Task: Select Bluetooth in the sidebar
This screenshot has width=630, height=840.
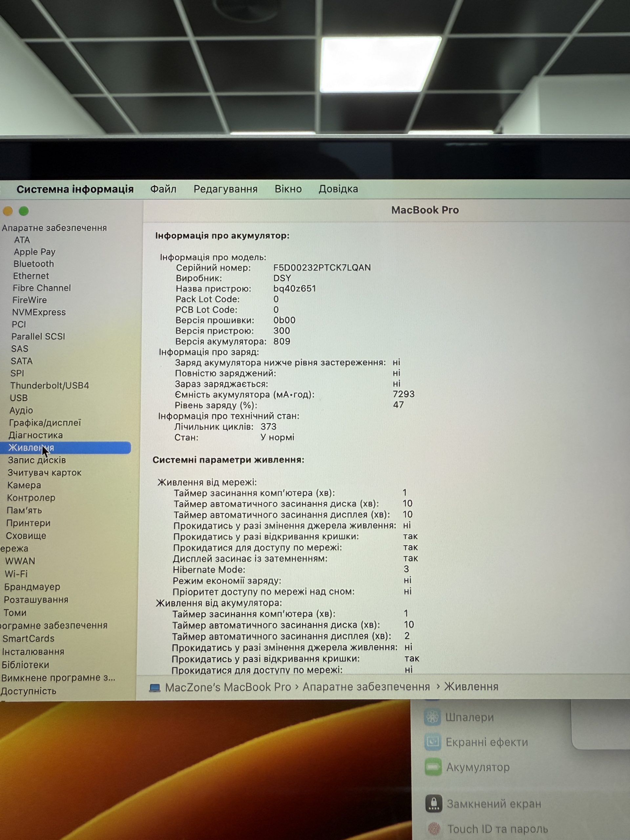Action: click(34, 263)
